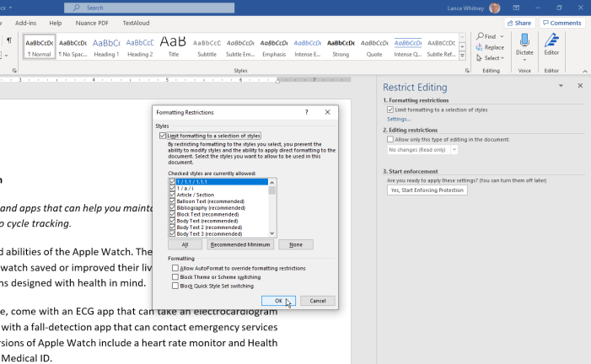
Task: Apply the Heading 1 style
Action: click(106, 46)
